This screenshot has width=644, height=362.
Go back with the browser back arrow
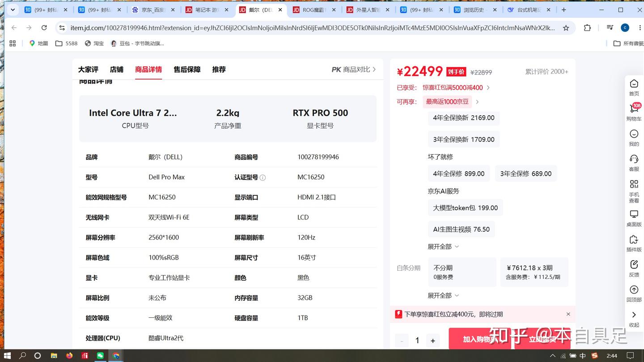(14, 28)
